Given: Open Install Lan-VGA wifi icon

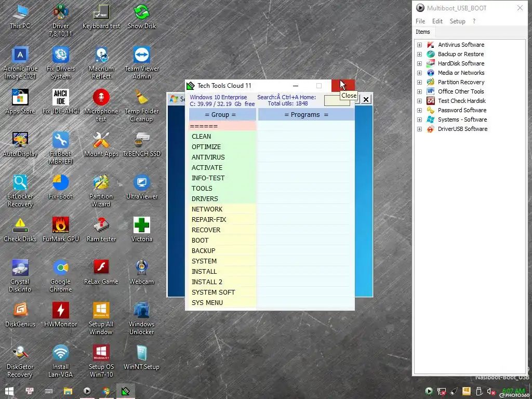Looking at the screenshot, I should tap(61, 362).
